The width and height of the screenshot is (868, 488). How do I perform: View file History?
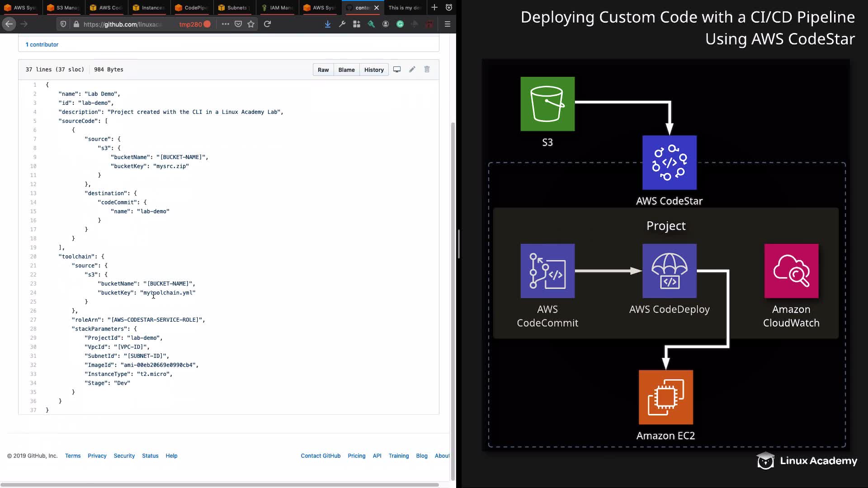(374, 70)
